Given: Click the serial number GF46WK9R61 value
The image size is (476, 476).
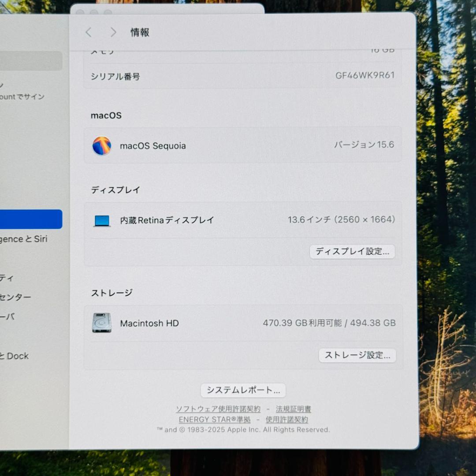Looking at the screenshot, I should click(365, 76).
